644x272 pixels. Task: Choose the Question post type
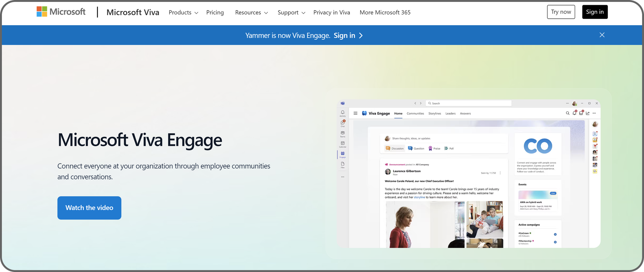(416, 149)
